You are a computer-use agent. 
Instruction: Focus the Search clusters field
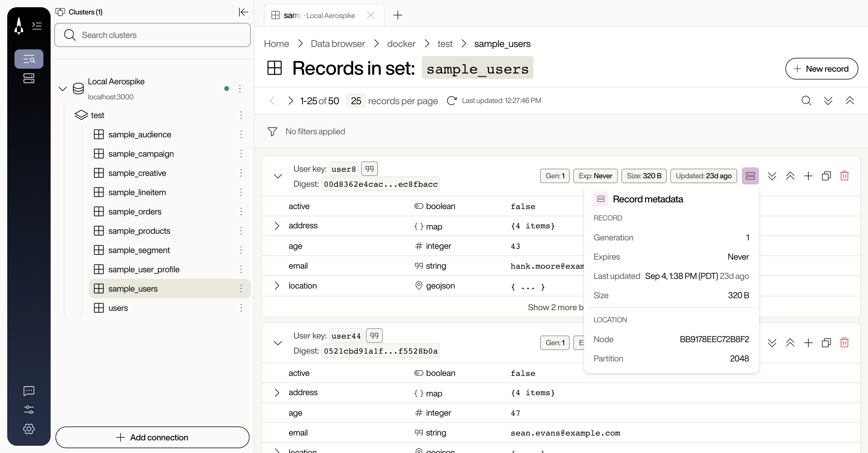[x=152, y=35]
